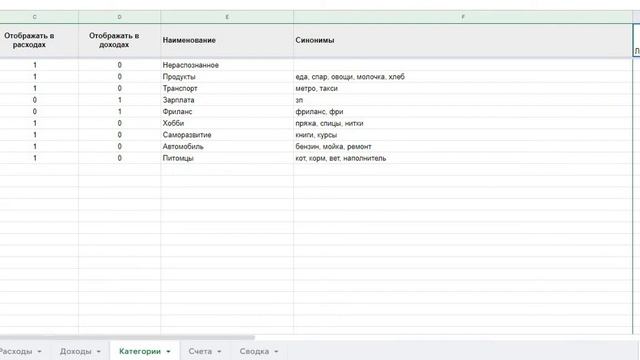Open dropdown arrow of Счета tab
The width and height of the screenshot is (640, 360).
click(219, 351)
